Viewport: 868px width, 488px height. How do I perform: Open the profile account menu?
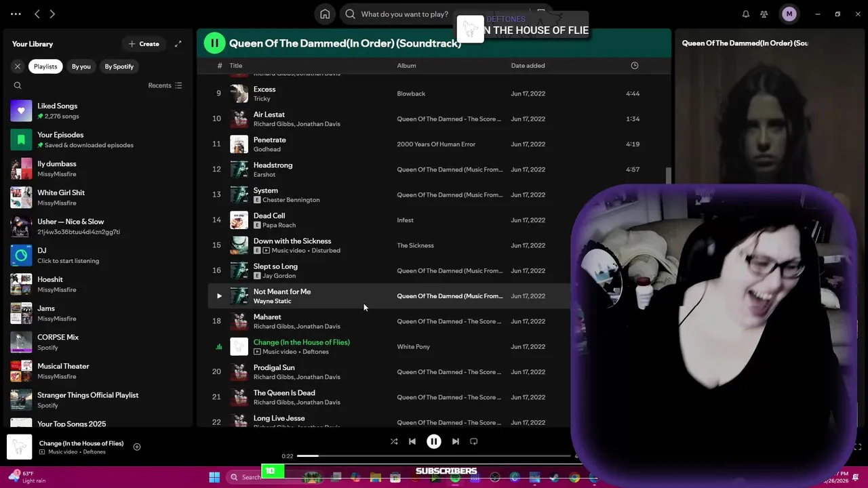click(789, 14)
